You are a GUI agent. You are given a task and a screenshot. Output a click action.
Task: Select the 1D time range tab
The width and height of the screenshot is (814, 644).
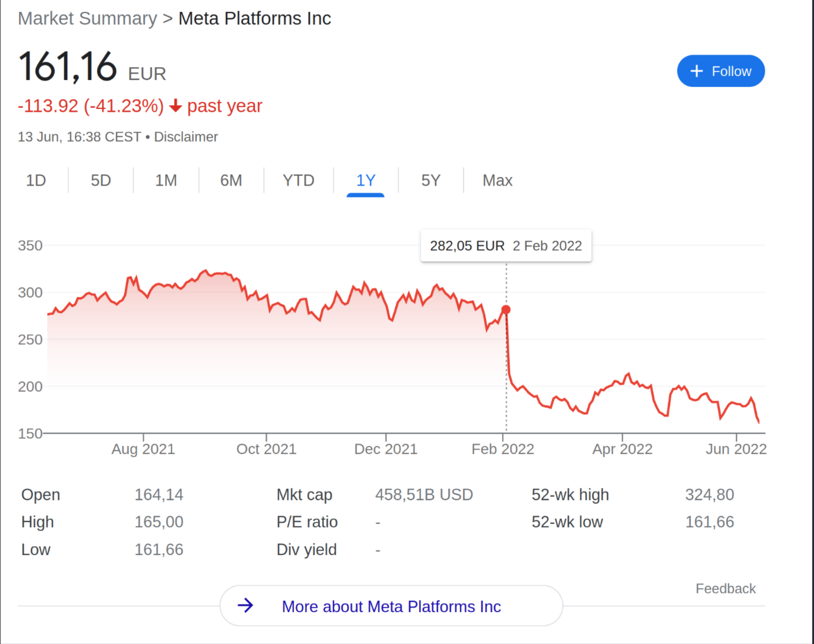click(36, 181)
